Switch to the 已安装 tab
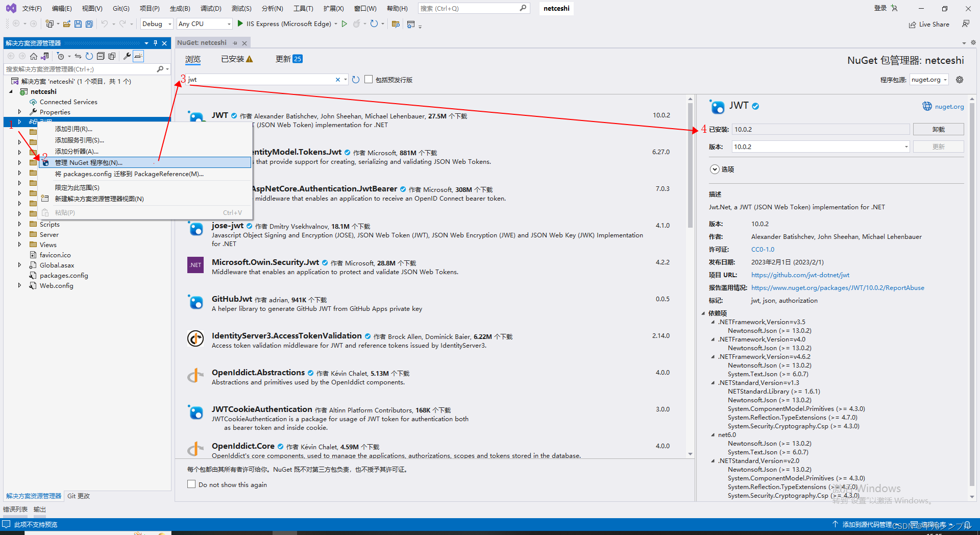 [237, 59]
